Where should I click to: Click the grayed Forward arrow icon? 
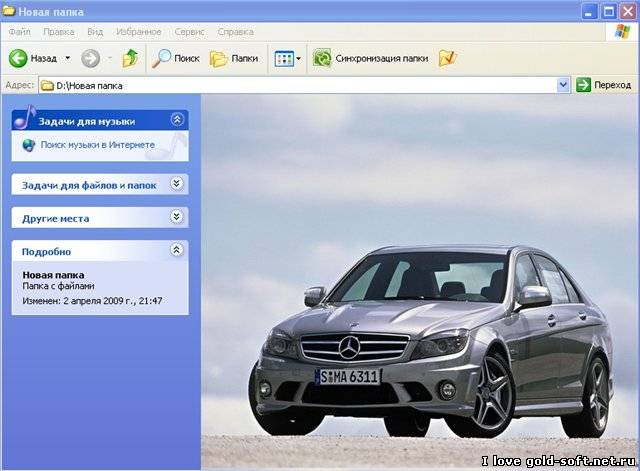pyautogui.click(x=90, y=58)
